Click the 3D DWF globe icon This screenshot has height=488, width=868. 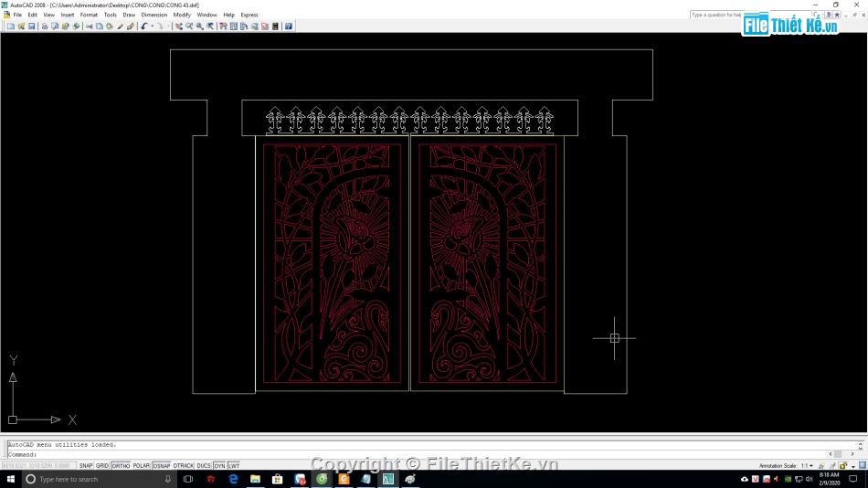click(x=76, y=26)
